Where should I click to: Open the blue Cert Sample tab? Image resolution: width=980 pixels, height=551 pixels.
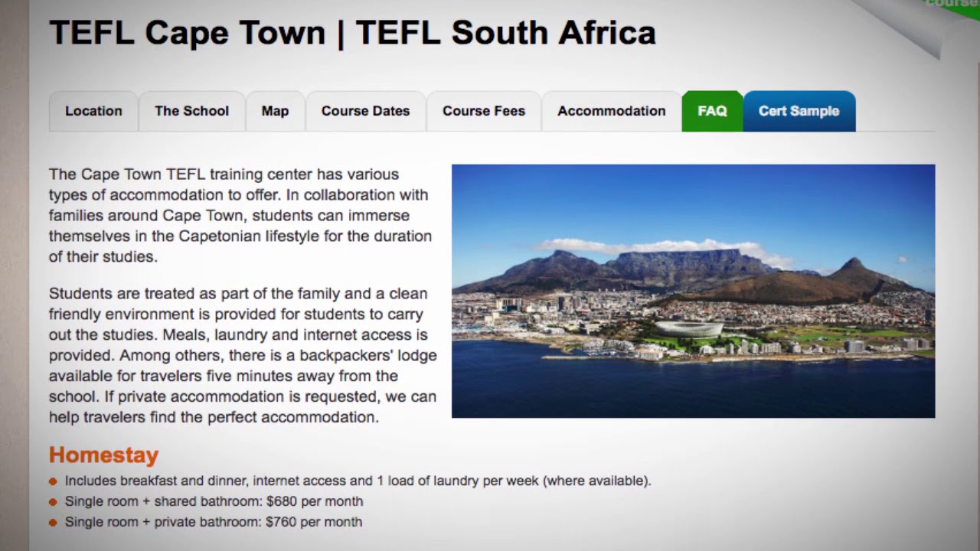[x=799, y=111]
